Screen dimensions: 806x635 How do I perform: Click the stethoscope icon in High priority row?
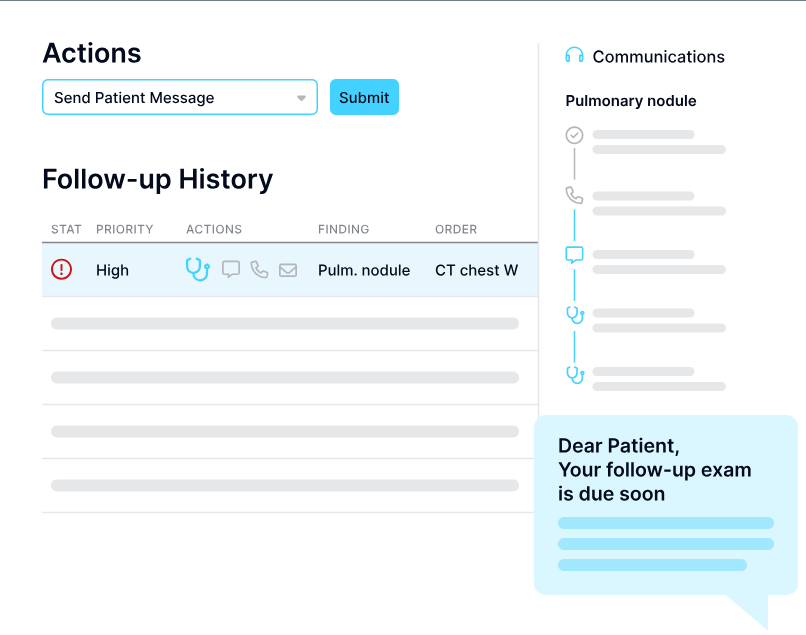(198, 269)
